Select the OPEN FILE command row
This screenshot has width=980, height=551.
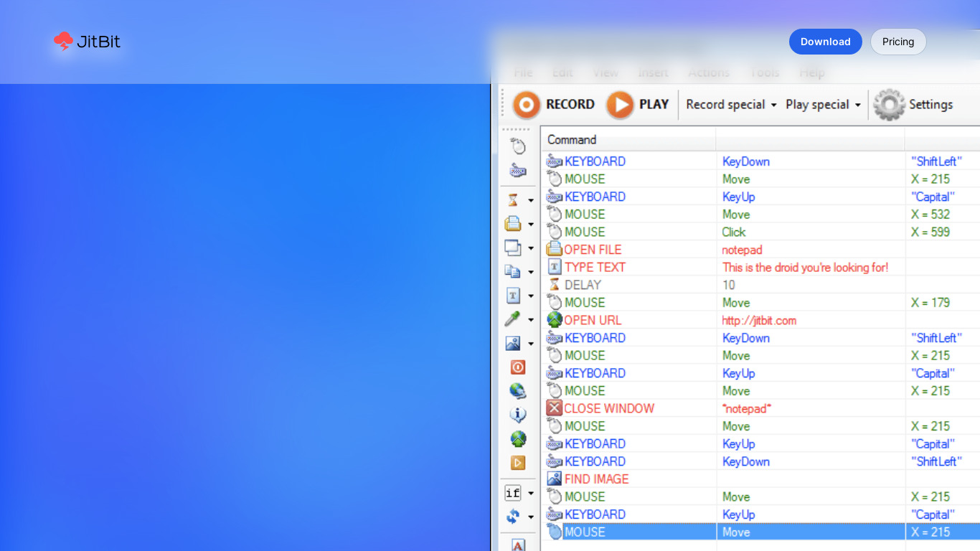coord(760,250)
